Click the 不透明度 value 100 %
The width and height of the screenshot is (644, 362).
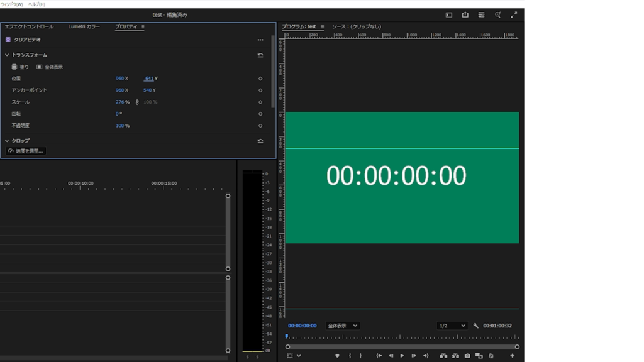point(123,126)
